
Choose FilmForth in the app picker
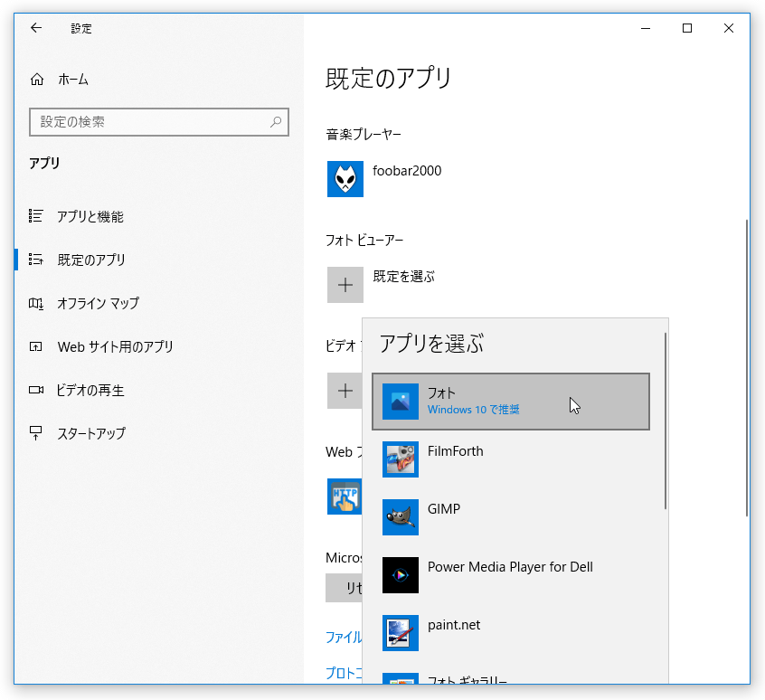(x=511, y=459)
